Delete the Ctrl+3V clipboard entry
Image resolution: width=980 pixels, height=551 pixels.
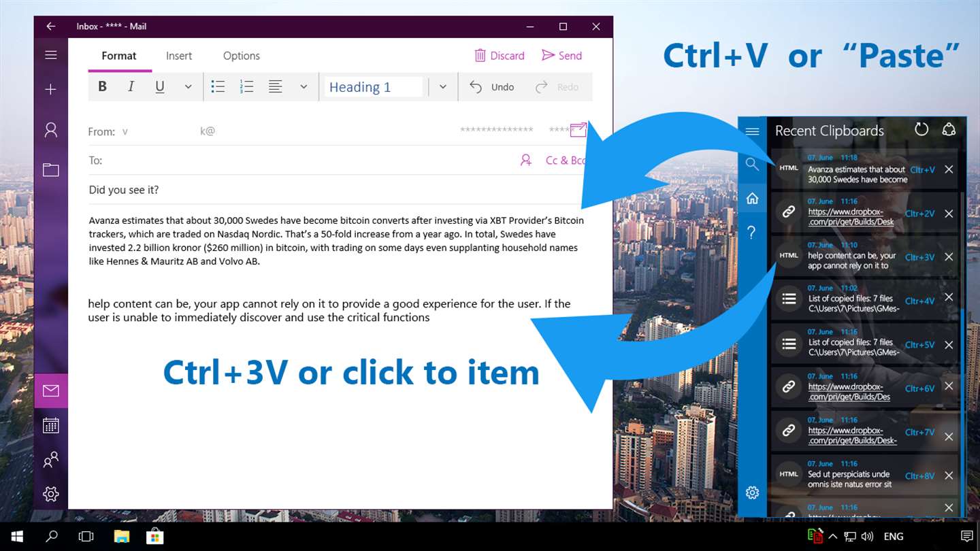[949, 257]
